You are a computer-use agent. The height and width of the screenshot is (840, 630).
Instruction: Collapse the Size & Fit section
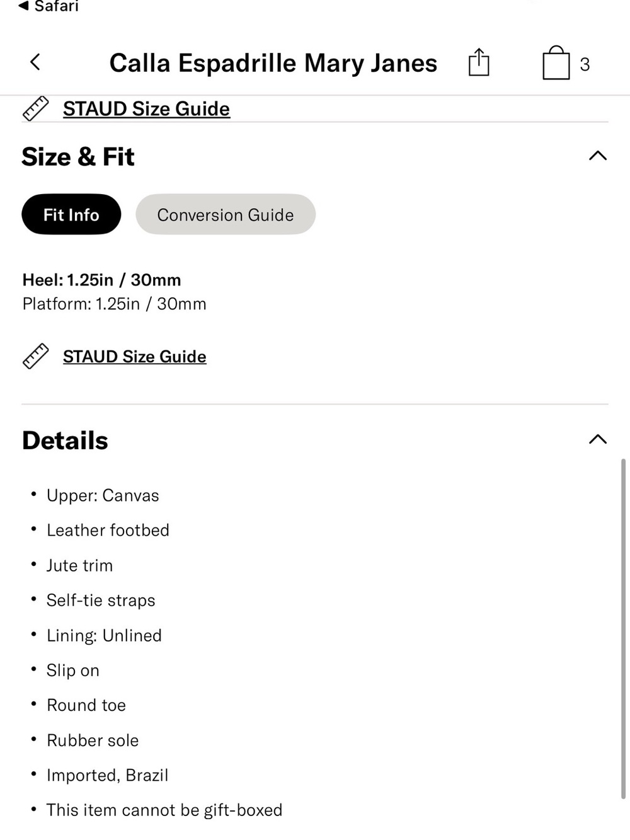click(x=597, y=156)
